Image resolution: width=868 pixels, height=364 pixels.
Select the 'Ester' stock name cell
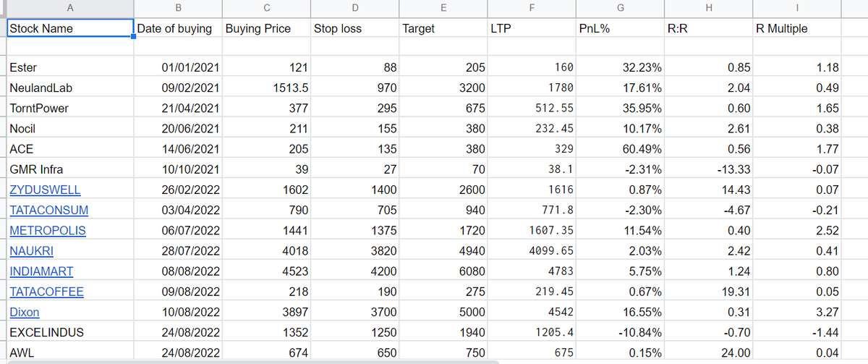pos(69,67)
